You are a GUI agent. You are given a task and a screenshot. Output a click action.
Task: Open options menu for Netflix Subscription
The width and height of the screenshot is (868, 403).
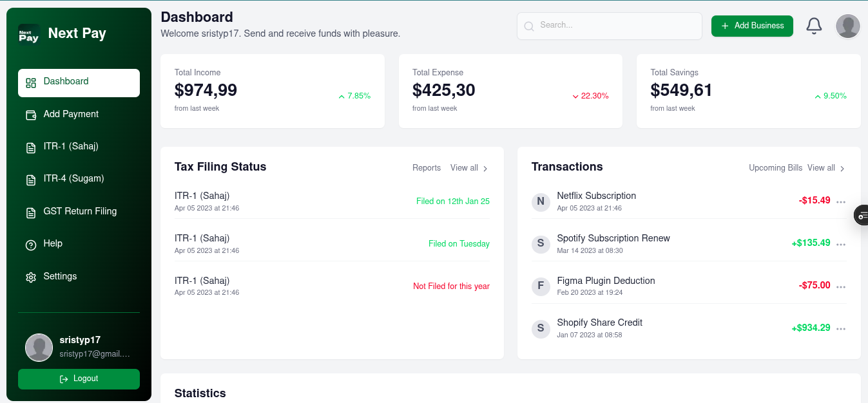[x=840, y=201]
